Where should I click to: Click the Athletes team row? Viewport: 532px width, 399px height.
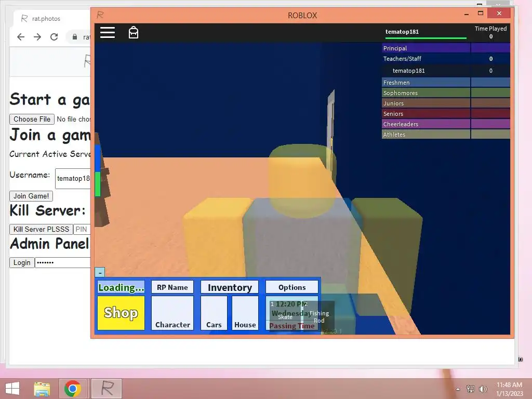446,135
